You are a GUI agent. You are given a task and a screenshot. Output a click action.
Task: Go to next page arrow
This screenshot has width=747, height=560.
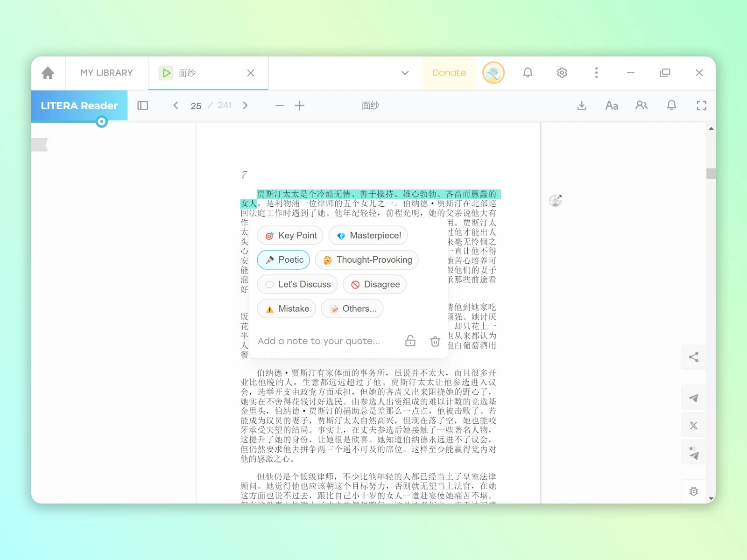245,105
